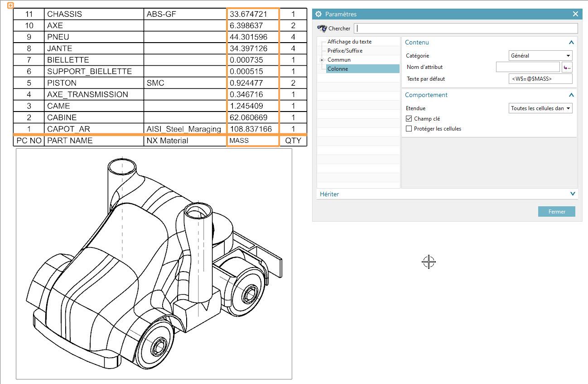Screen dimensions: 588x384
Task: Click the Texte par défaut field
Action: pos(540,79)
